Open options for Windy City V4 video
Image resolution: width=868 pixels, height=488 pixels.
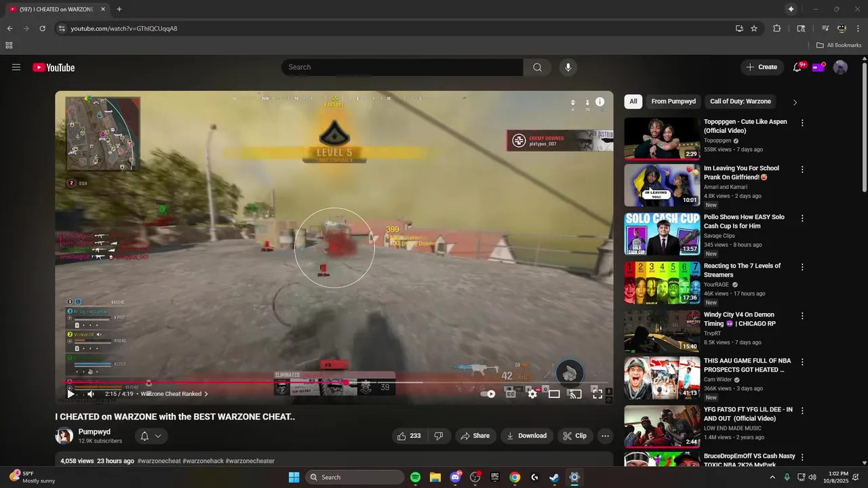(802, 316)
